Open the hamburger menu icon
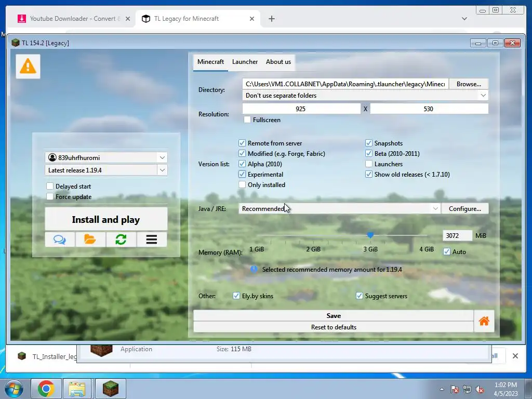 tap(152, 240)
